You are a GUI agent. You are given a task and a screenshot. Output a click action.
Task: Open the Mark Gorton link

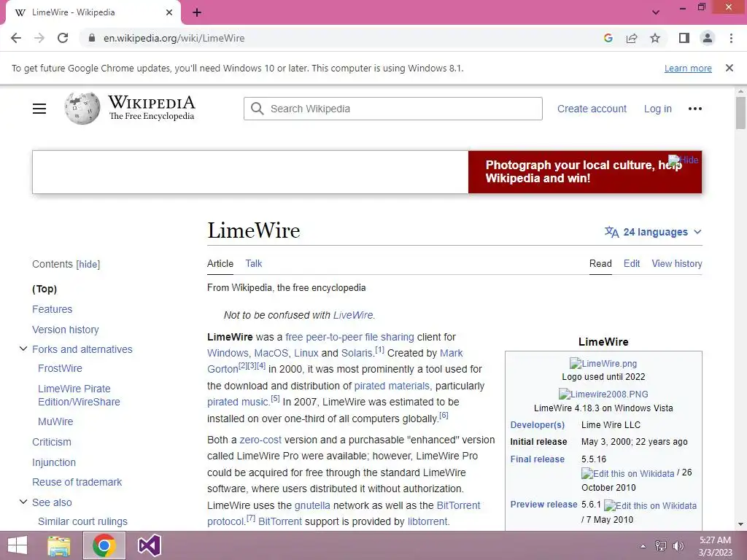click(x=451, y=354)
